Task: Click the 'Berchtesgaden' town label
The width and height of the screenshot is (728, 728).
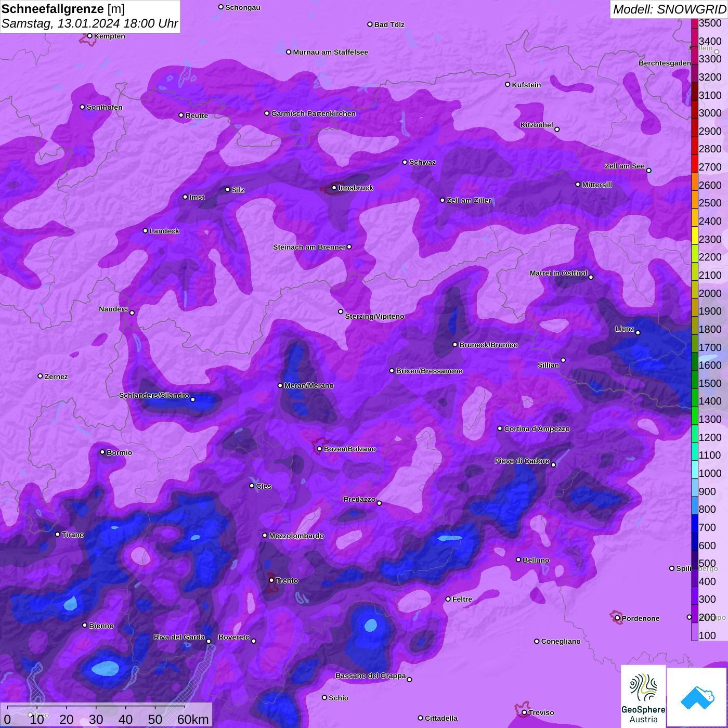Action: click(665, 63)
